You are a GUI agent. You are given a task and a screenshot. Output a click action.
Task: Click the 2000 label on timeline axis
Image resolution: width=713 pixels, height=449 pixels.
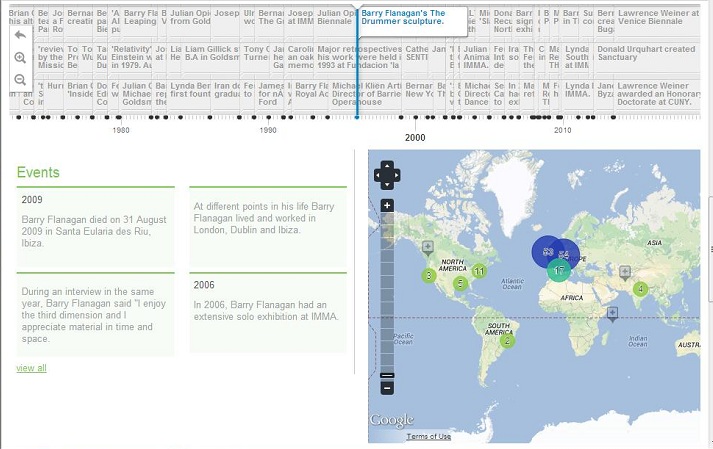point(415,137)
